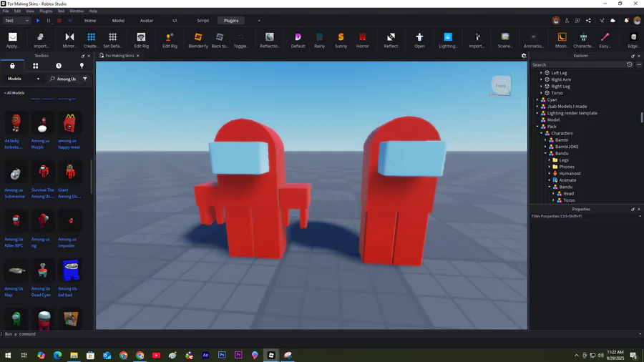This screenshot has width=644, height=362.
Task: Open the Windows Start menu
Action: [8, 355]
